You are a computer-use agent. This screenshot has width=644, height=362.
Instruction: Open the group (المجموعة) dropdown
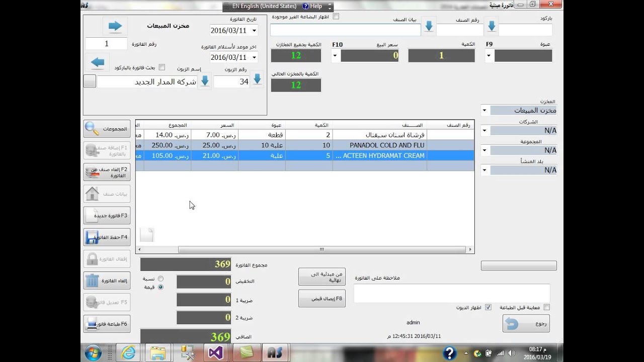click(x=484, y=150)
